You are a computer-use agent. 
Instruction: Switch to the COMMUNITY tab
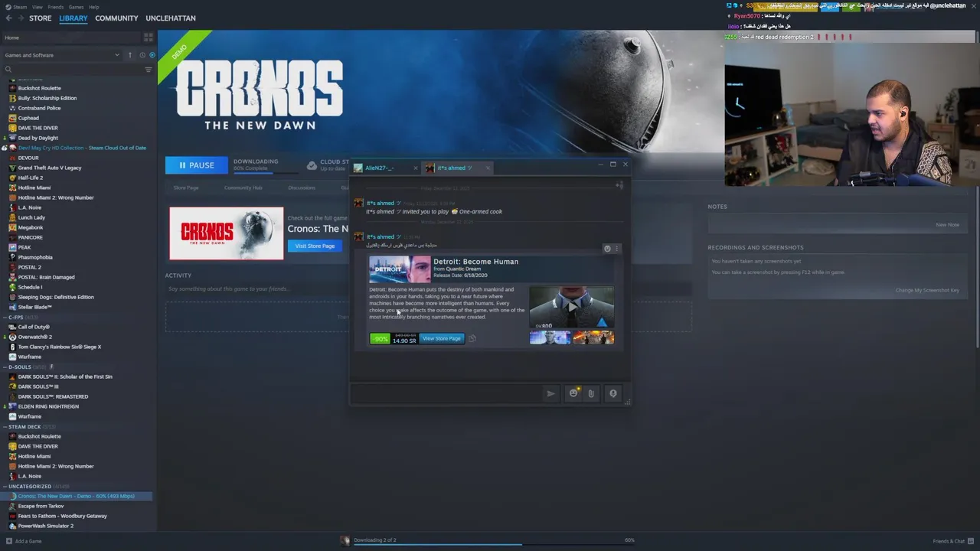pyautogui.click(x=116, y=18)
